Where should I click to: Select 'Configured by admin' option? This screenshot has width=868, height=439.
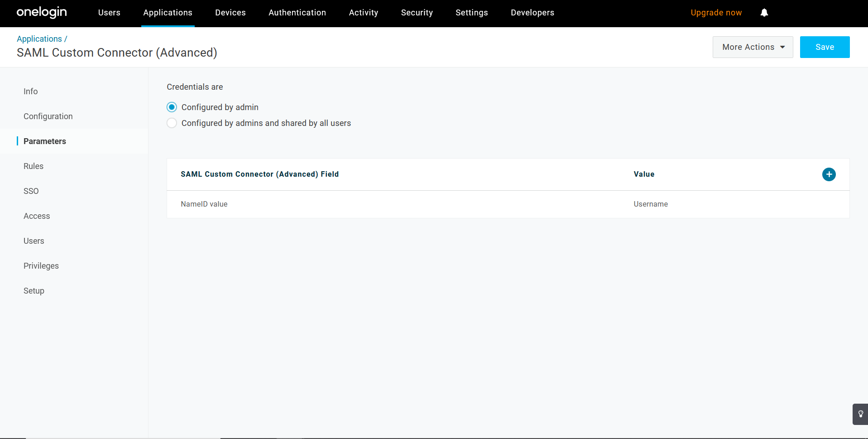(x=172, y=107)
